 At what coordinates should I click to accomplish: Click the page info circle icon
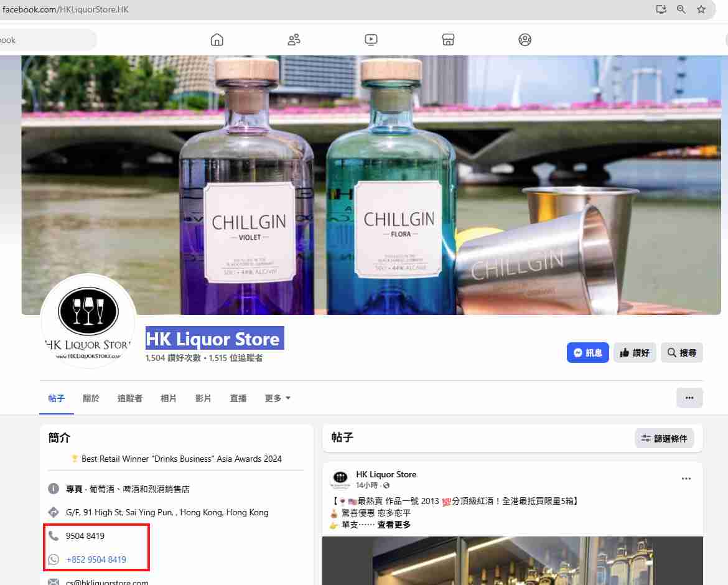(54, 489)
